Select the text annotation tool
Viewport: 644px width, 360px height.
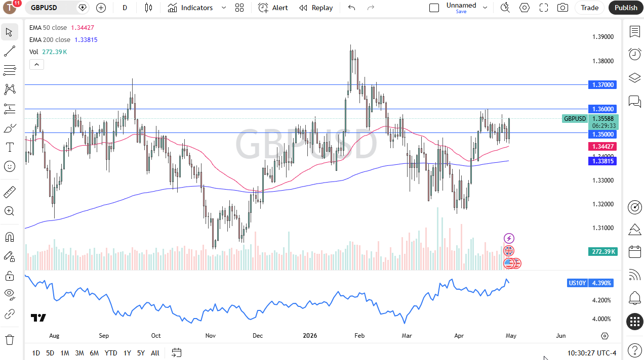pos(9,147)
